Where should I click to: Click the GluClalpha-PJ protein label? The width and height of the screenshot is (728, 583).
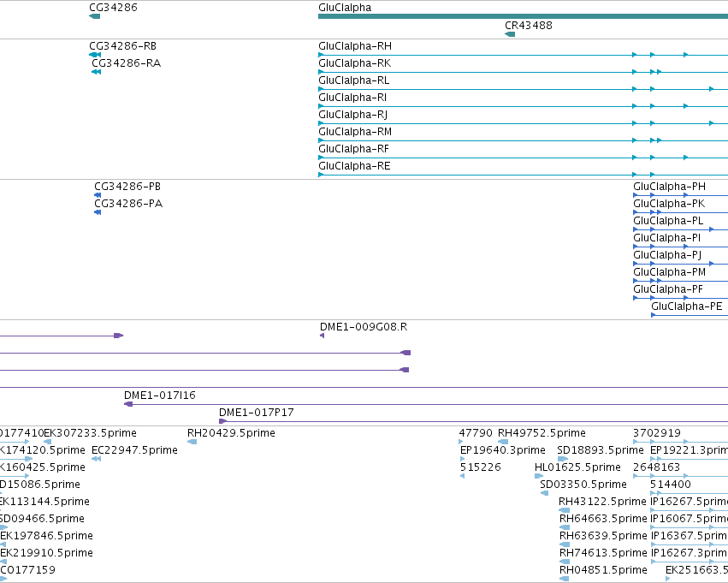(667, 255)
